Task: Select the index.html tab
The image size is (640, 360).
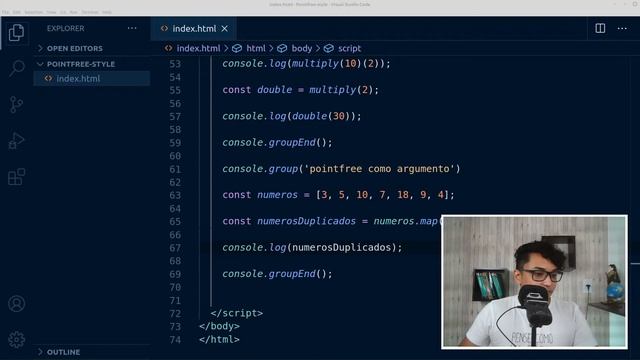Action: (x=194, y=29)
